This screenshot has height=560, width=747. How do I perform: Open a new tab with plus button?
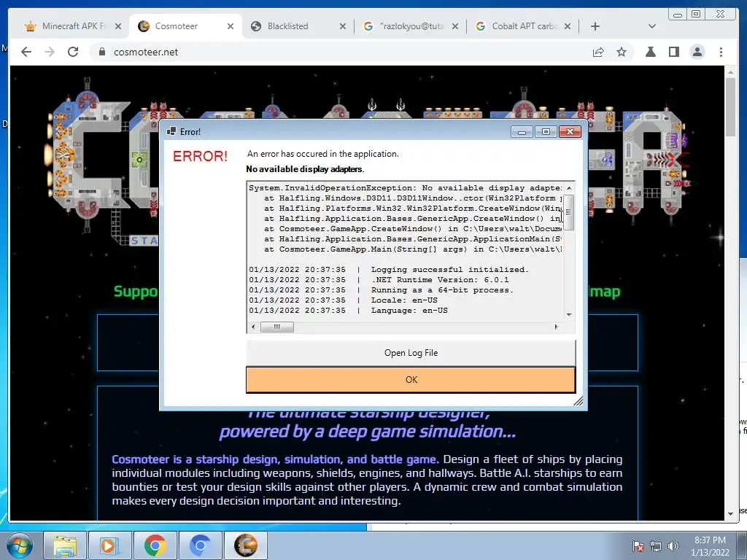click(595, 26)
